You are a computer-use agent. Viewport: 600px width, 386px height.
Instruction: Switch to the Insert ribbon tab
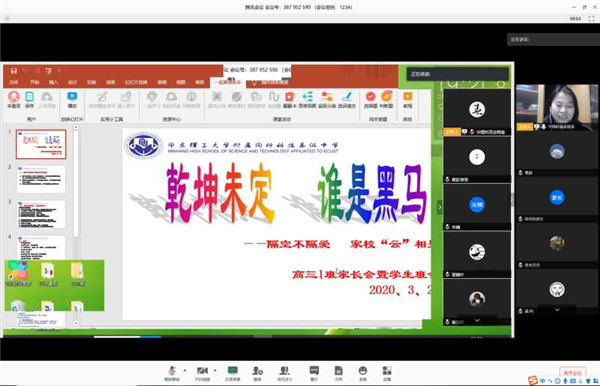53,82
